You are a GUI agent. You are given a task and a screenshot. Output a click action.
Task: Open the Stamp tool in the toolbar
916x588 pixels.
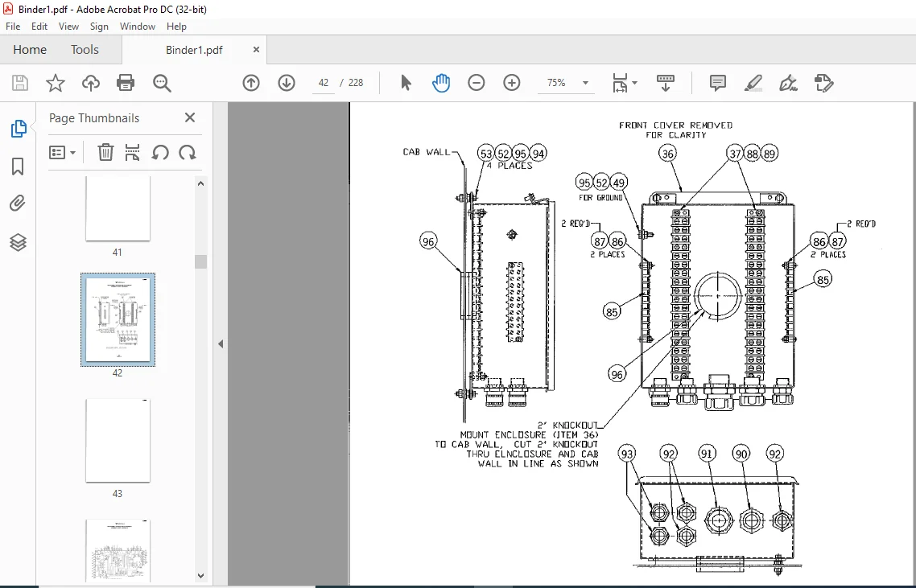(823, 83)
